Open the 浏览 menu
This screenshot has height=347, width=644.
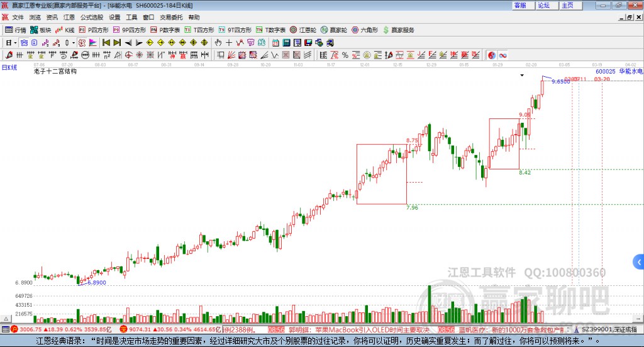pos(35,17)
